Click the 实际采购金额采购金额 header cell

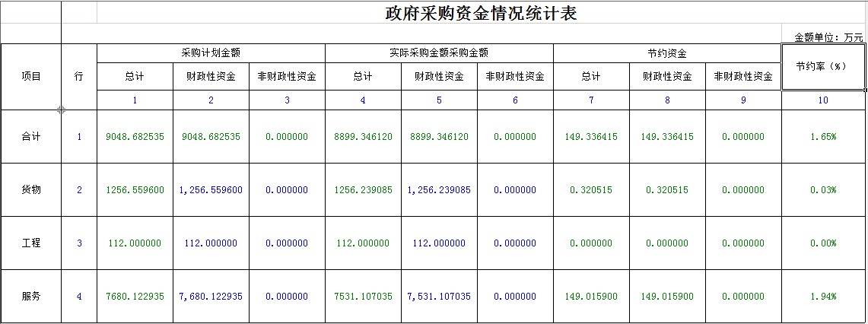[x=439, y=53]
